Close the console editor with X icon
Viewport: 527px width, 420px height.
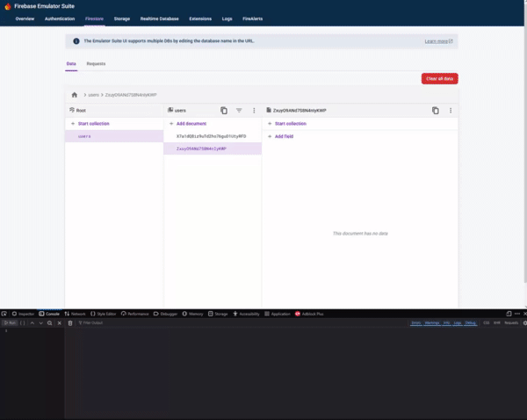tap(60, 322)
